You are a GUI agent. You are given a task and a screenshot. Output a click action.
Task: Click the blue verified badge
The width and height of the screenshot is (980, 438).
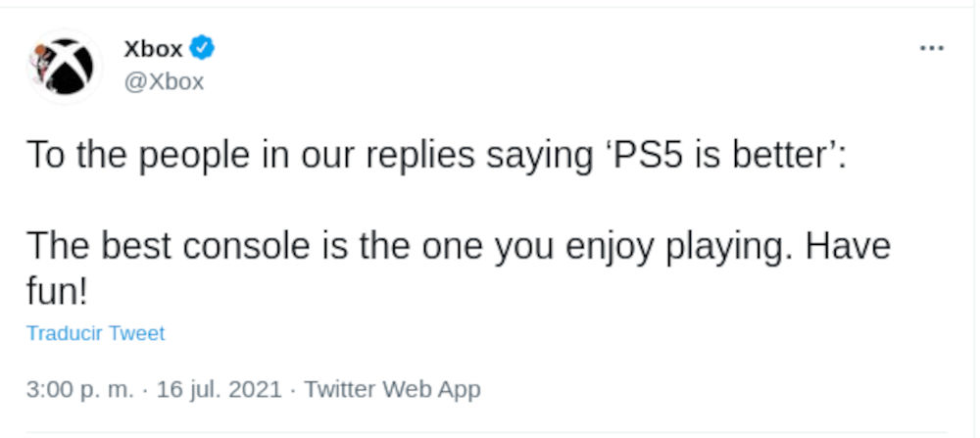click(203, 46)
